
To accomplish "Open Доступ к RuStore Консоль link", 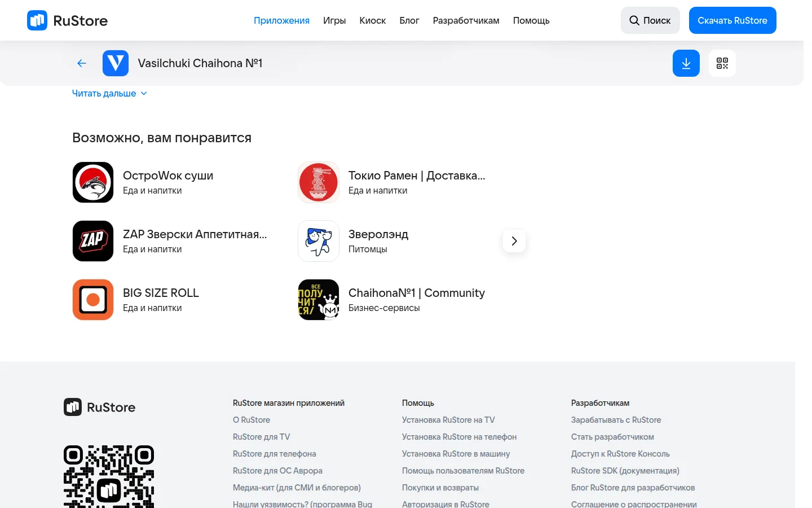I will tap(621, 454).
